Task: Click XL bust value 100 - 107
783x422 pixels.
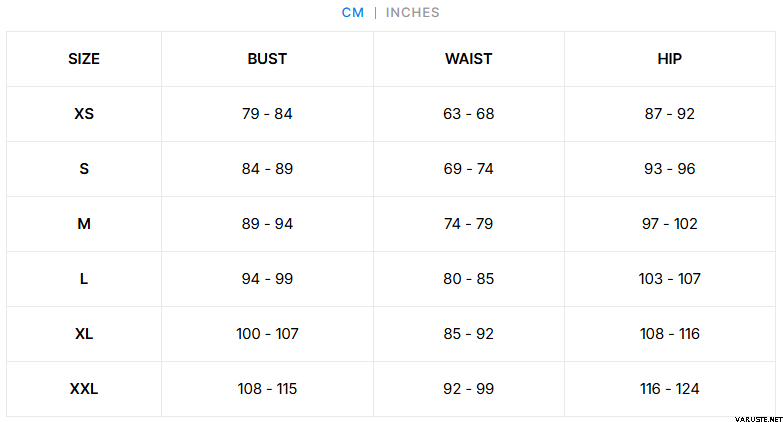Action: [x=267, y=334]
